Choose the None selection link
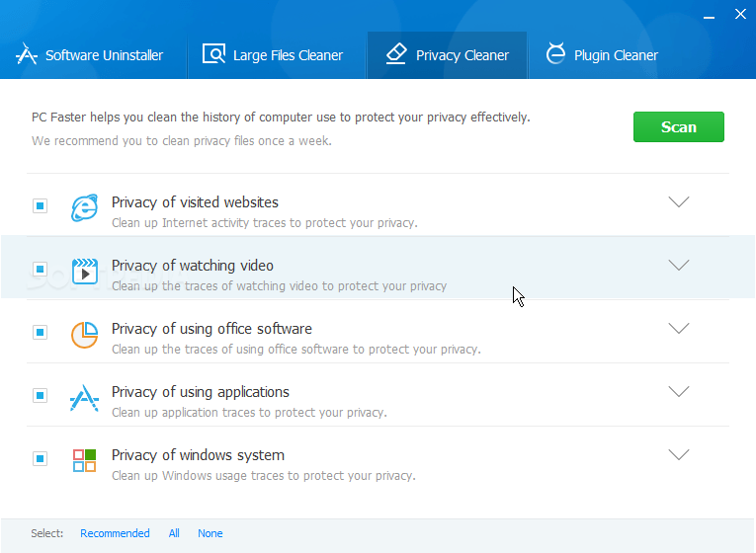The image size is (756, 553). [x=210, y=533]
